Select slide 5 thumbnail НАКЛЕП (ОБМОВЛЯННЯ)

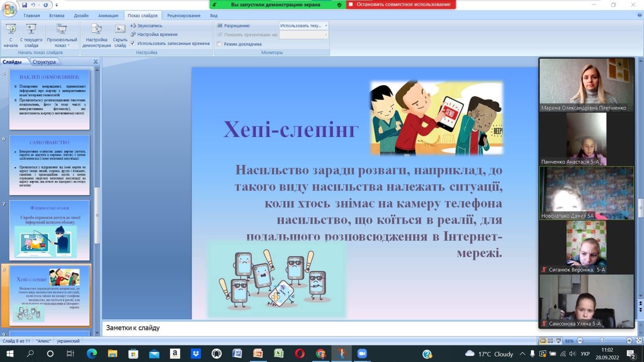50,99
